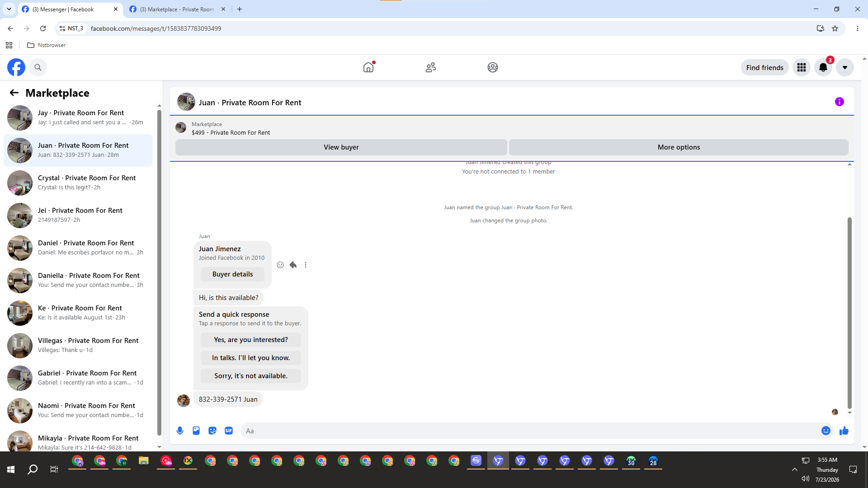Record a voice clip with microphone icon

(x=180, y=431)
